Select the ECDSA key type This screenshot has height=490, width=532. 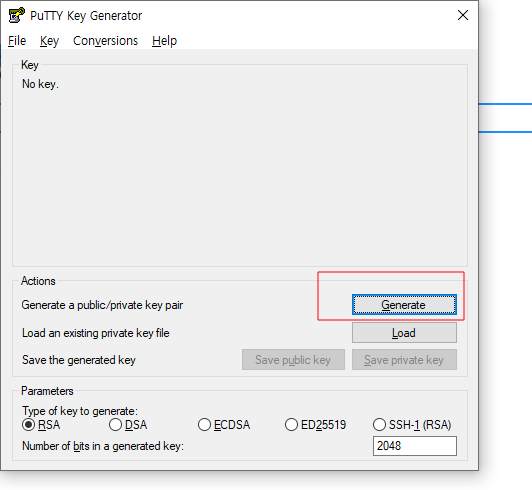tap(224, 425)
